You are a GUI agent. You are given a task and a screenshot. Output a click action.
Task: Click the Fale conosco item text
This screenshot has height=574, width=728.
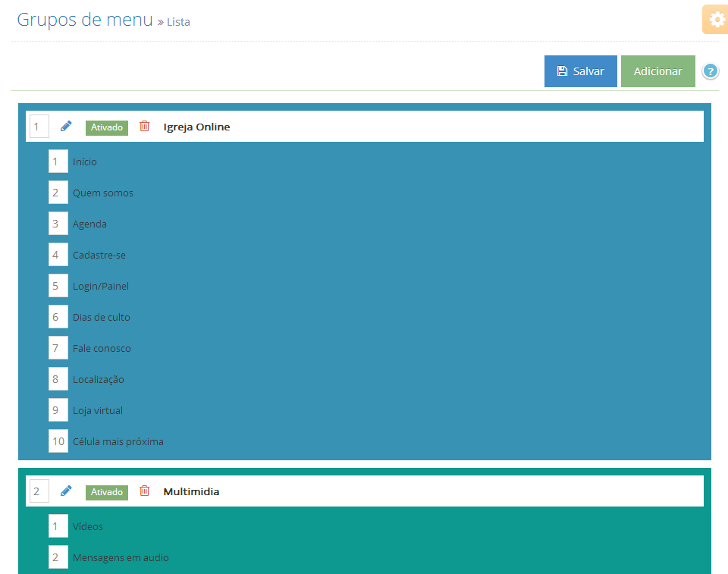[x=102, y=348]
